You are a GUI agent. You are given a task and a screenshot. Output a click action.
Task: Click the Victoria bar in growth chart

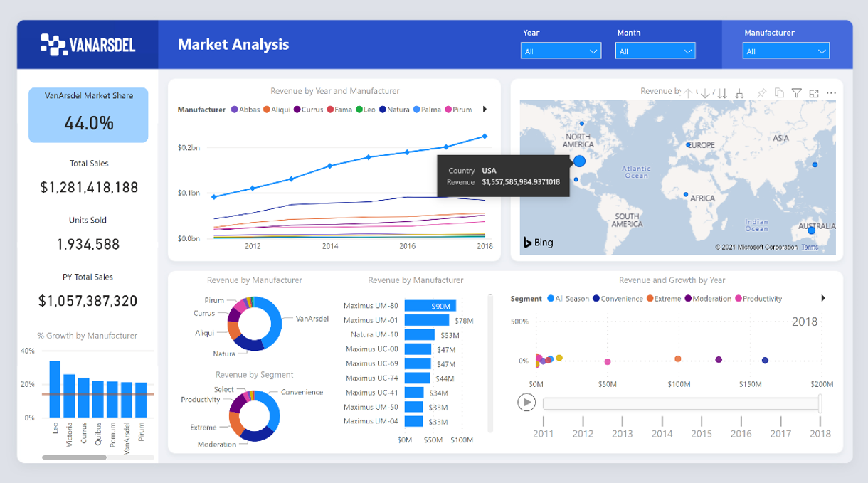point(69,396)
